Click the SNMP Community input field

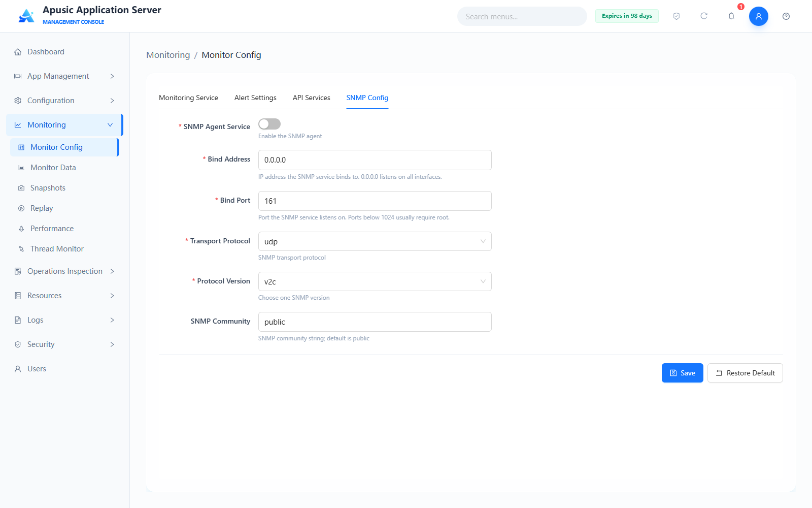pyautogui.click(x=375, y=322)
